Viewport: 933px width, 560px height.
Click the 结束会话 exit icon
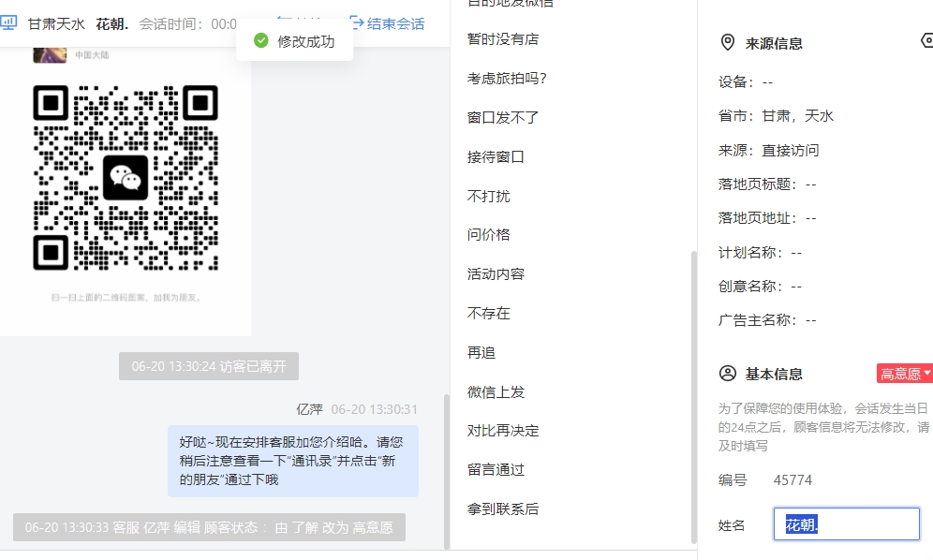coord(356,23)
